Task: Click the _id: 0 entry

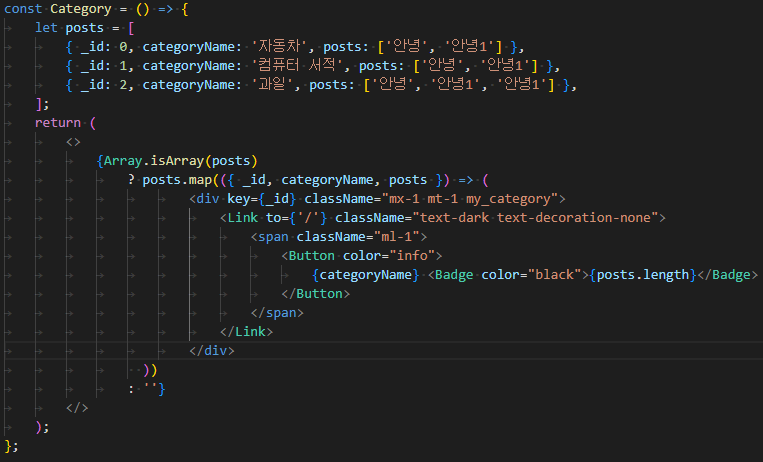Action: click(104, 47)
